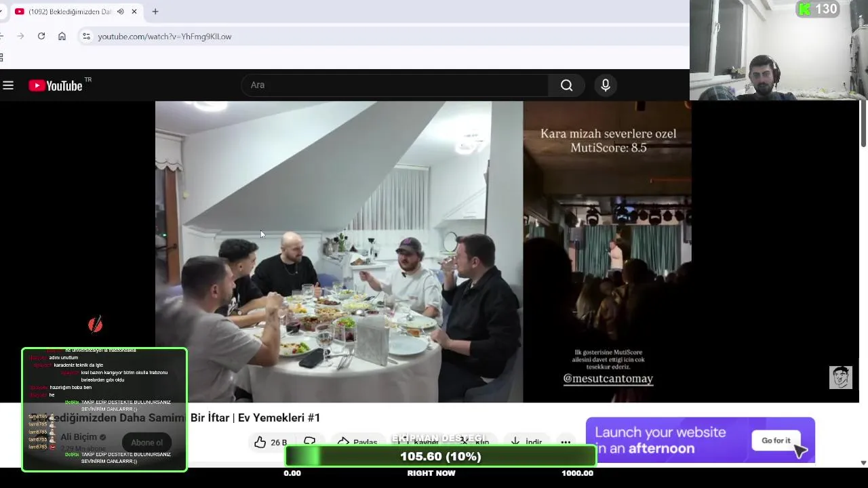Start voice search with the microphone icon

pyautogui.click(x=606, y=85)
